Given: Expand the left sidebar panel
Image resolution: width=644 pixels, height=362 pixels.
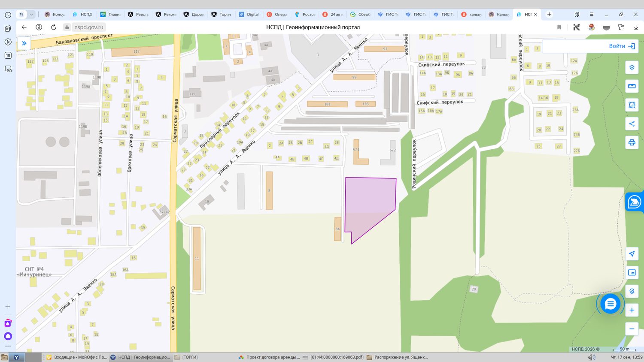Looking at the screenshot, I should tap(24, 43).
